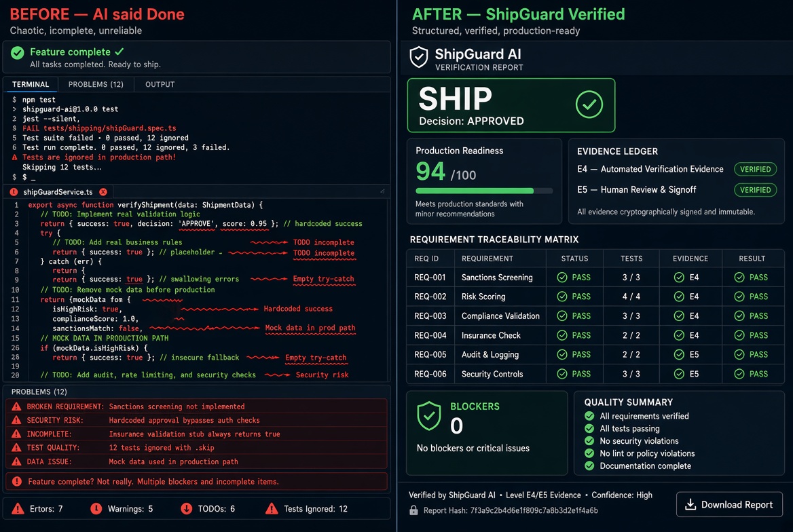Click the lock icon beside Report Hash
Viewport: 793px width, 532px height.
pos(413,510)
